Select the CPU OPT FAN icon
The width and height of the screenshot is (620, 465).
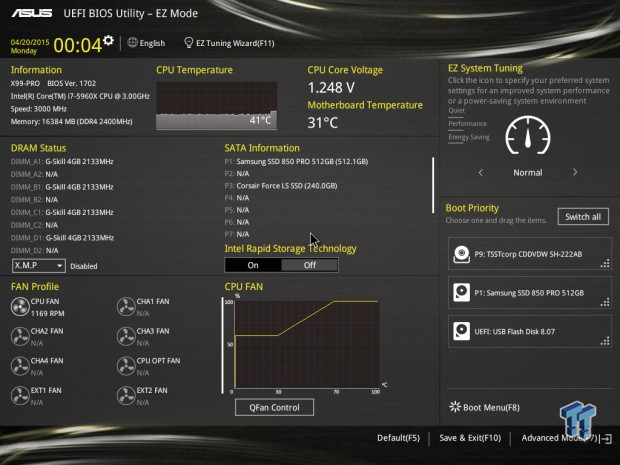(x=126, y=366)
